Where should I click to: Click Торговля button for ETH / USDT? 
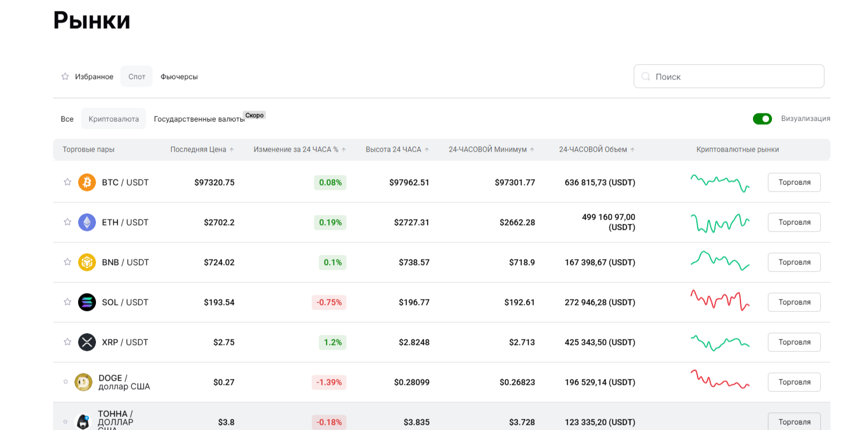point(794,222)
